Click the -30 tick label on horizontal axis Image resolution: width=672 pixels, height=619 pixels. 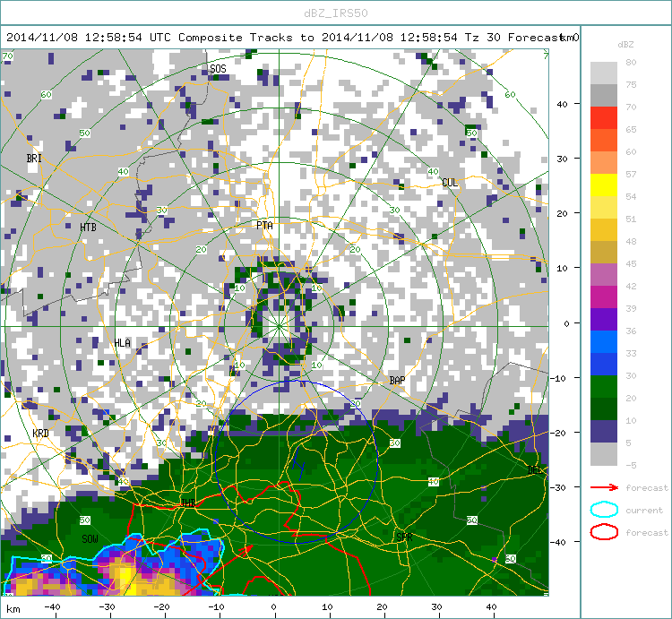click(108, 606)
